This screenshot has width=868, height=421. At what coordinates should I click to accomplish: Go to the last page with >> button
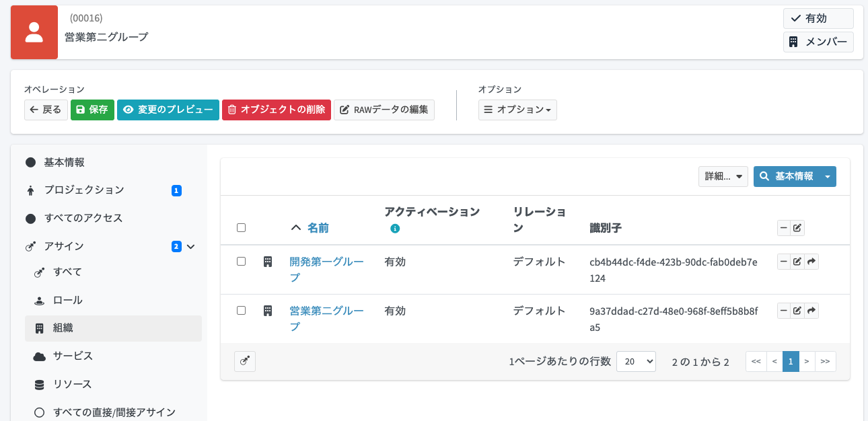[x=825, y=362]
